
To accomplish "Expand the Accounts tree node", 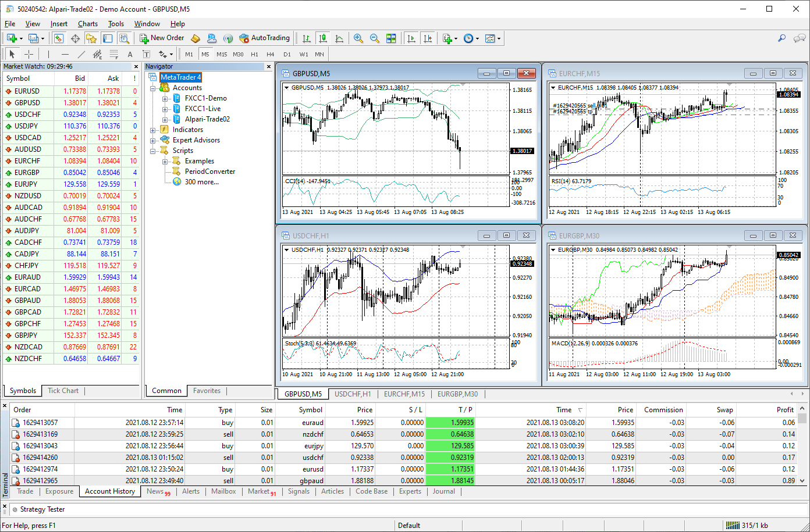I will pos(153,88).
